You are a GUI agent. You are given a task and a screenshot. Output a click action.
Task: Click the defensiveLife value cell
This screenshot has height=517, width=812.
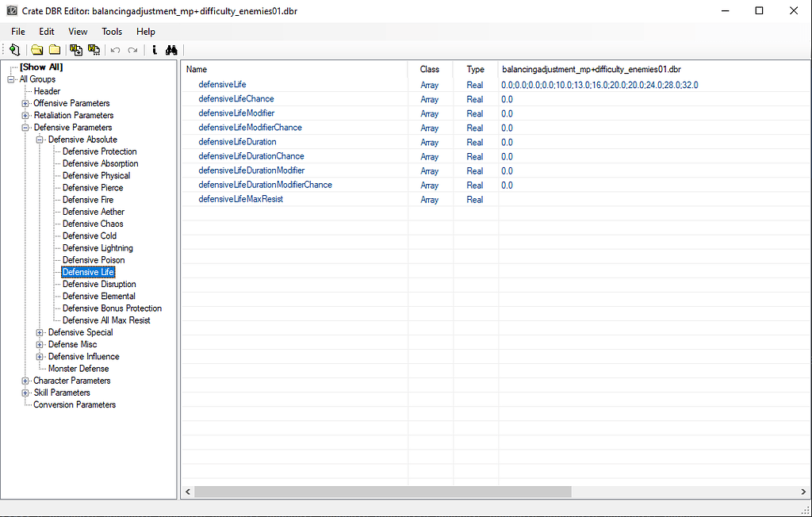[x=599, y=85]
